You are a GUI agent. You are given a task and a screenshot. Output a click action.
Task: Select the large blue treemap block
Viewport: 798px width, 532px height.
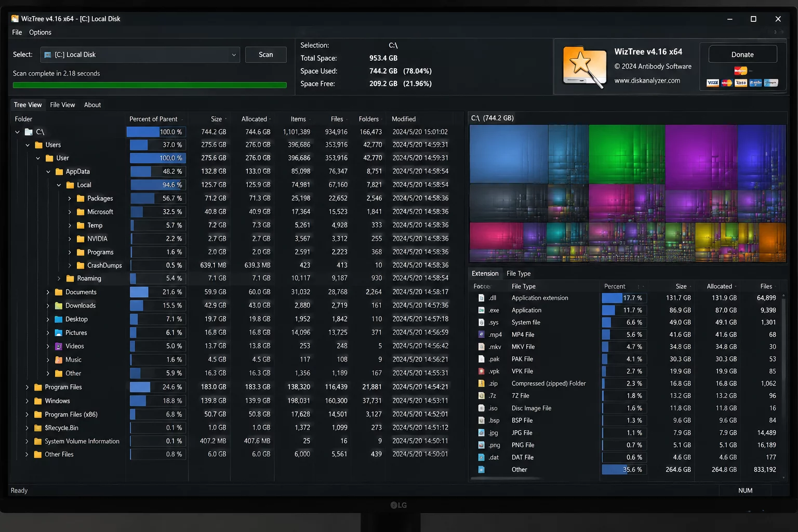509,154
